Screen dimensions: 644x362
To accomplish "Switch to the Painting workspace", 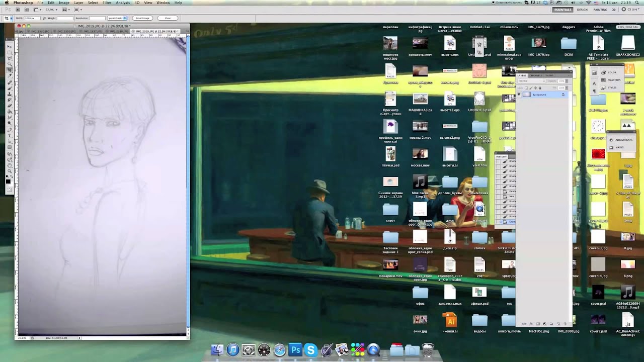I will click(600, 10).
